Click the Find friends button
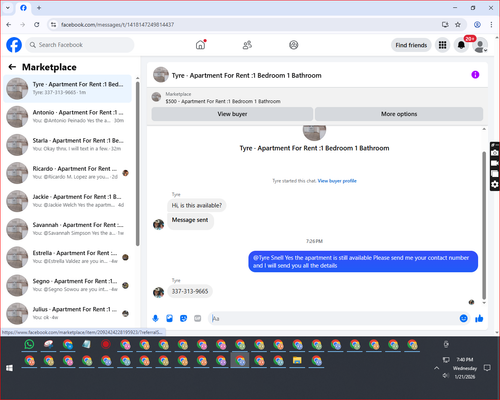 coord(411,45)
